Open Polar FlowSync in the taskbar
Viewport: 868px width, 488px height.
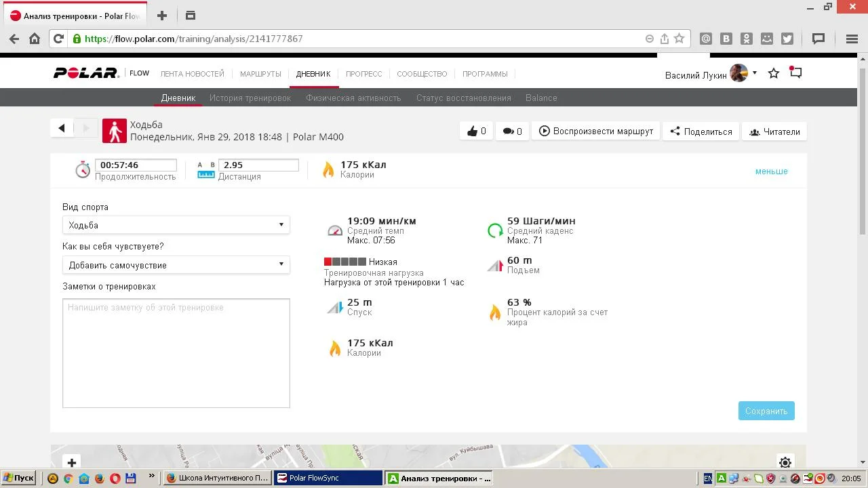[x=328, y=478]
